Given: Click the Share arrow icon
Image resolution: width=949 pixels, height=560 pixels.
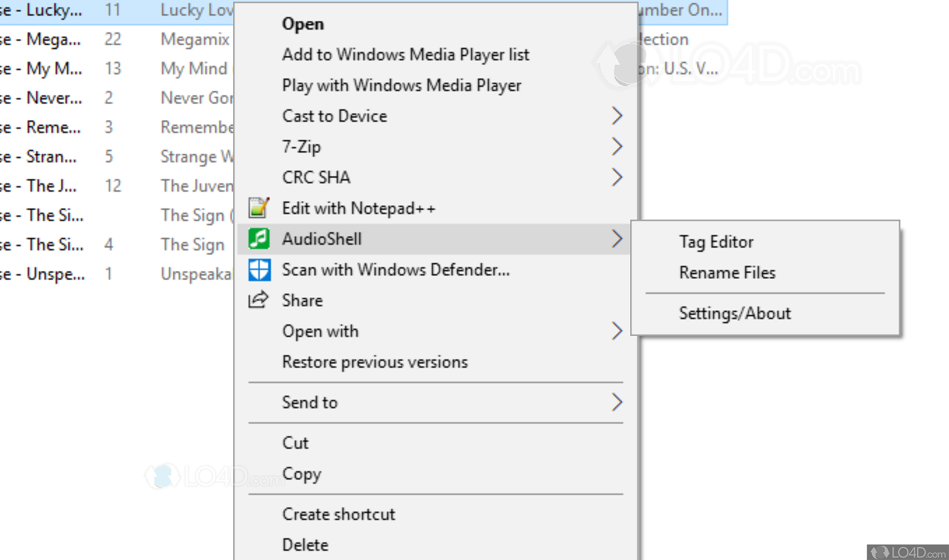Looking at the screenshot, I should (258, 300).
